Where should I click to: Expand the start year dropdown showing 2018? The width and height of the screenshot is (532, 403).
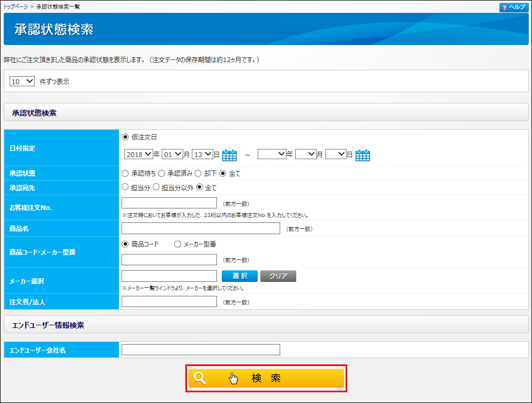click(139, 154)
